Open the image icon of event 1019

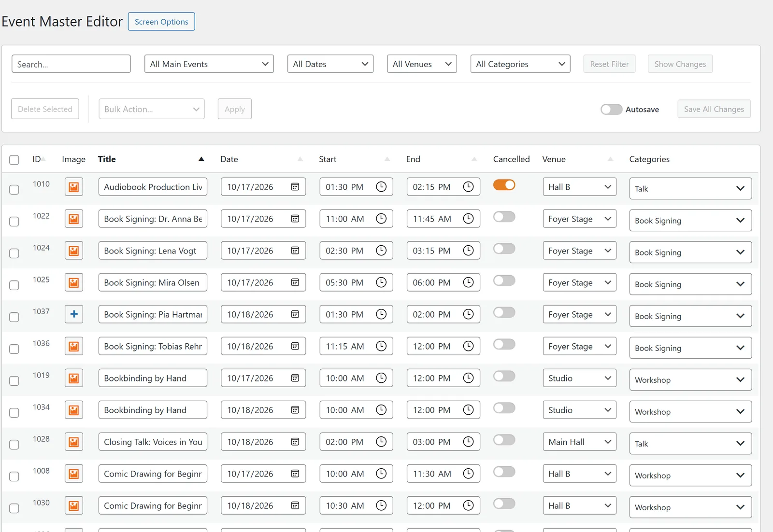(x=74, y=378)
